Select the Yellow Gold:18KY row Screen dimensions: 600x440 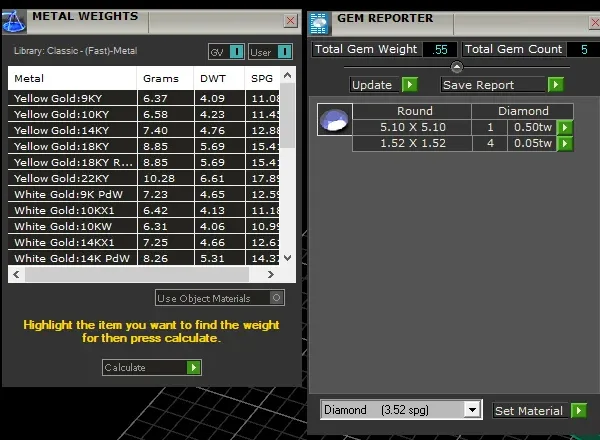[x=143, y=147]
